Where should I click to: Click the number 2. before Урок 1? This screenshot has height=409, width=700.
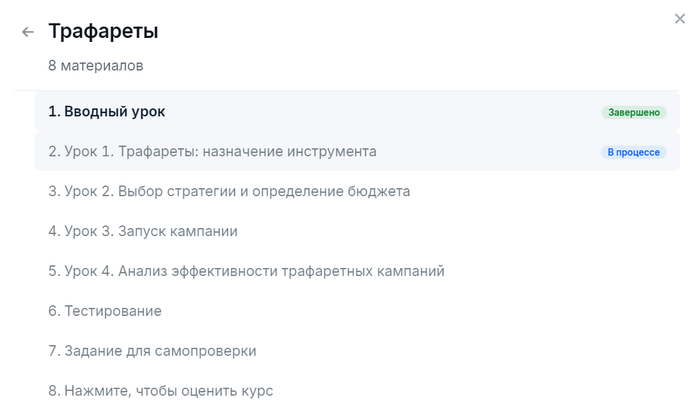click(54, 151)
